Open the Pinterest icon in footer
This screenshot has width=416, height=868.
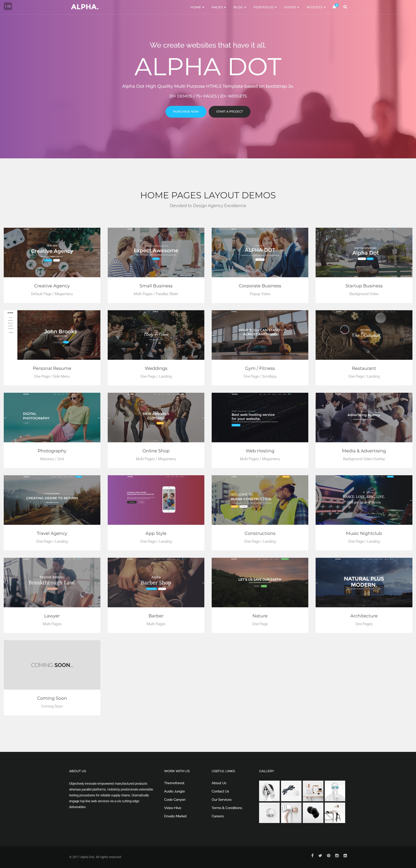329,855
